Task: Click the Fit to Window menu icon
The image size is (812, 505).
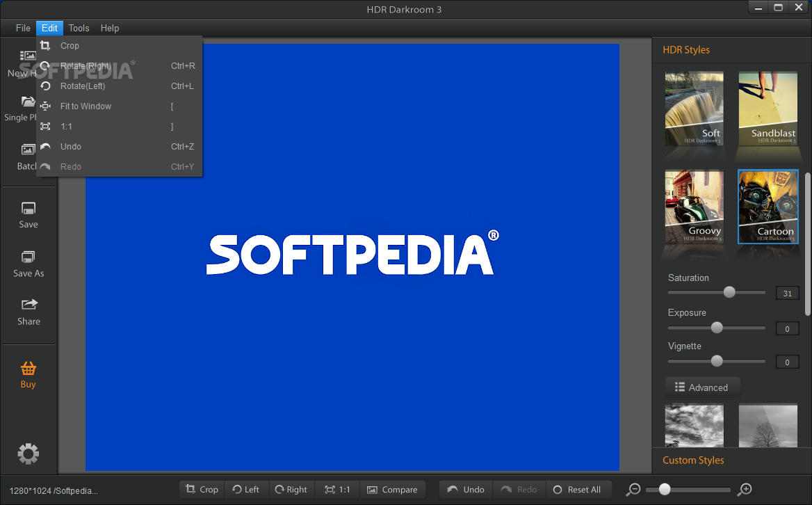Action: pyautogui.click(x=46, y=106)
